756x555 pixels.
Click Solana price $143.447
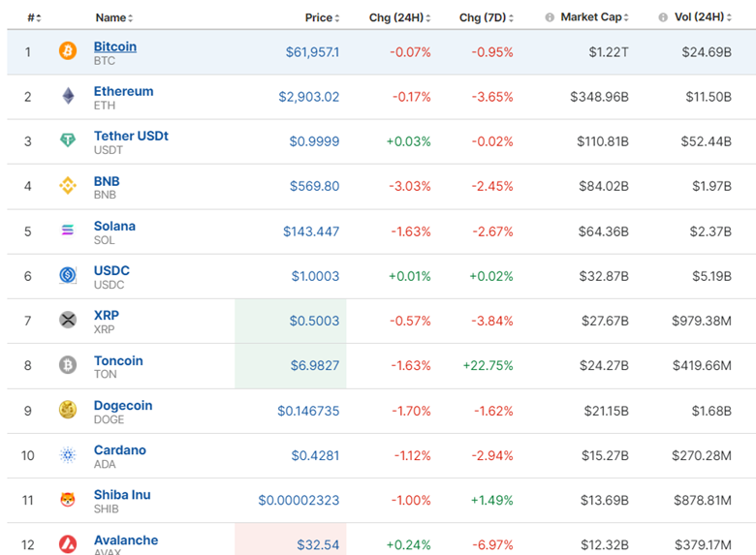311,231
